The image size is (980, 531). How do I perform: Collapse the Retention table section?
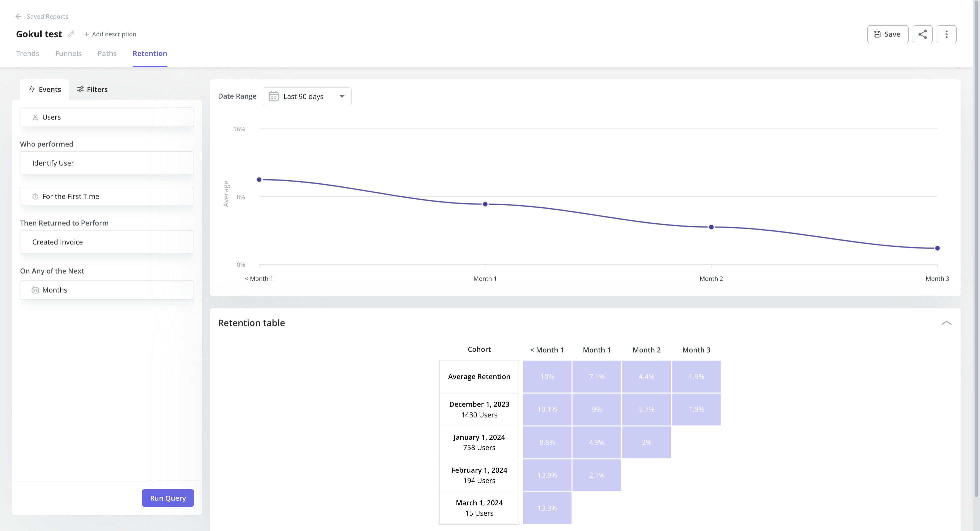pyautogui.click(x=947, y=323)
